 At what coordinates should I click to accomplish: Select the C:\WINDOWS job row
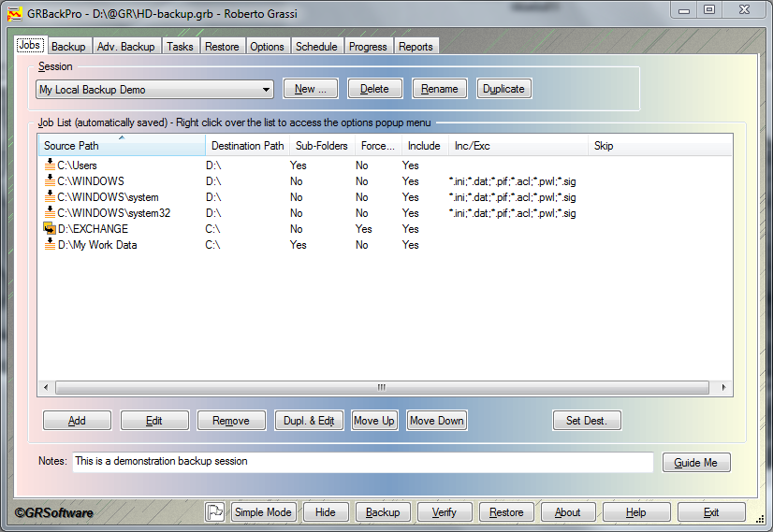coord(385,181)
